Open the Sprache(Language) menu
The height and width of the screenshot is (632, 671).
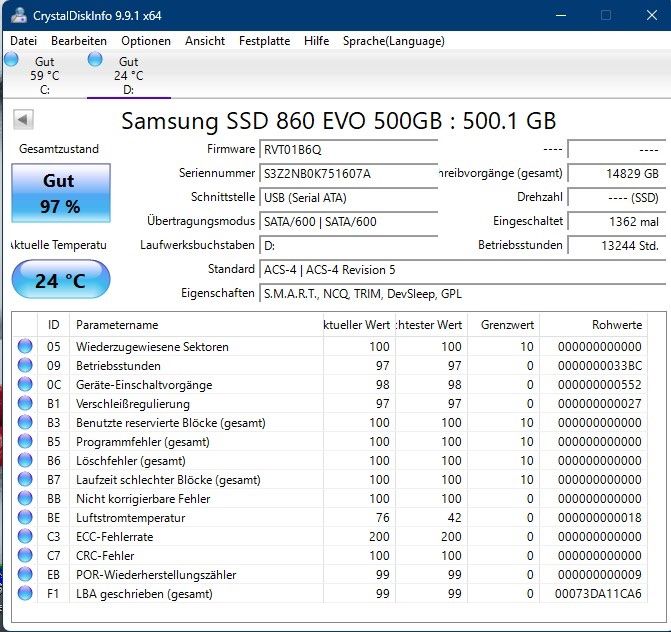pos(394,41)
